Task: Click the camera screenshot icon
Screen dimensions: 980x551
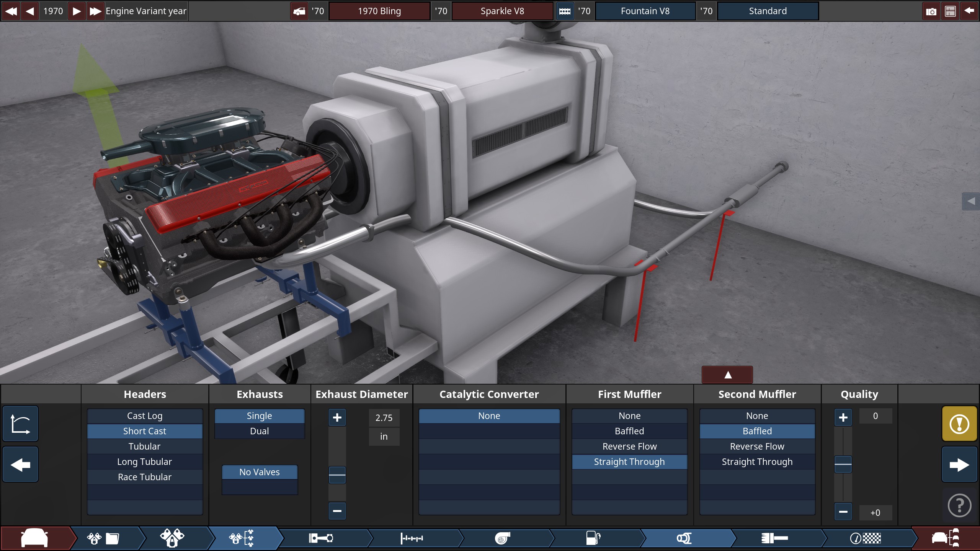Action: pyautogui.click(x=931, y=11)
